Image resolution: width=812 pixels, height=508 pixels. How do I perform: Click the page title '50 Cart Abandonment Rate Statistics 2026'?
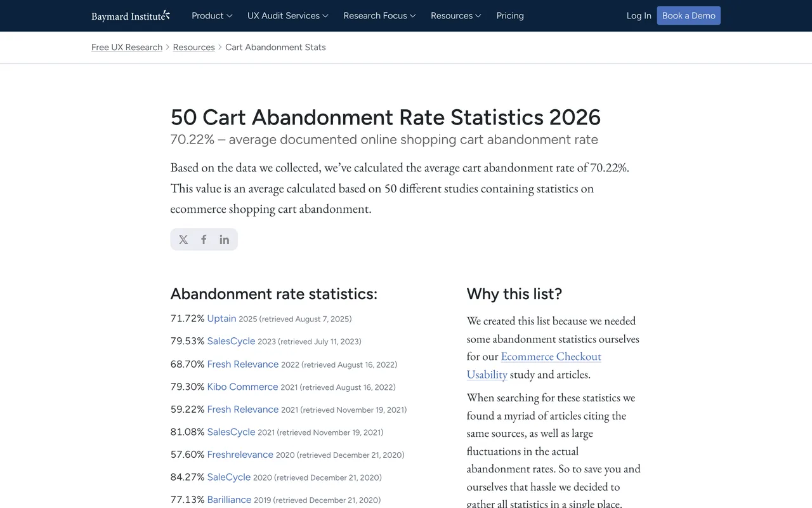(386, 117)
